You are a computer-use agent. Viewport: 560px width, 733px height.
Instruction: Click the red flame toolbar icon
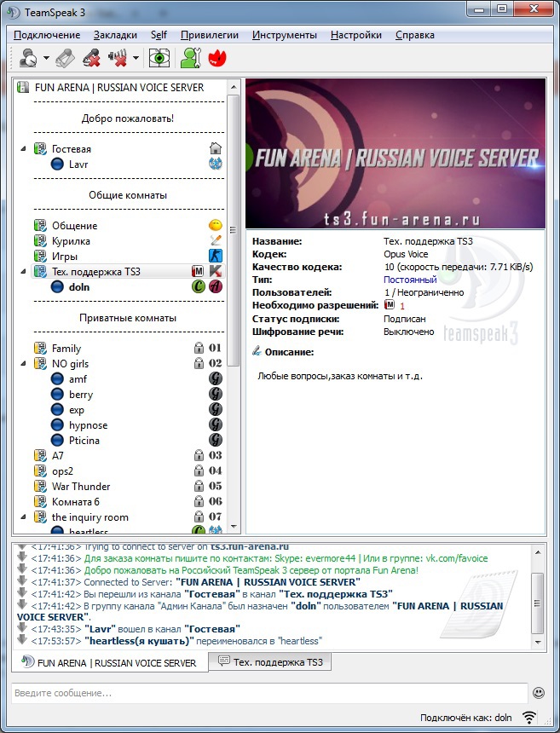pyautogui.click(x=216, y=58)
